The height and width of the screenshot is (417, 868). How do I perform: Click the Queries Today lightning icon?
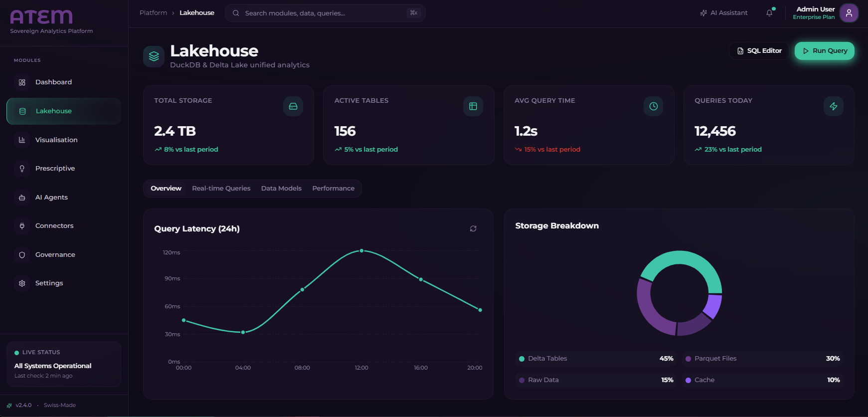click(x=833, y=106)
